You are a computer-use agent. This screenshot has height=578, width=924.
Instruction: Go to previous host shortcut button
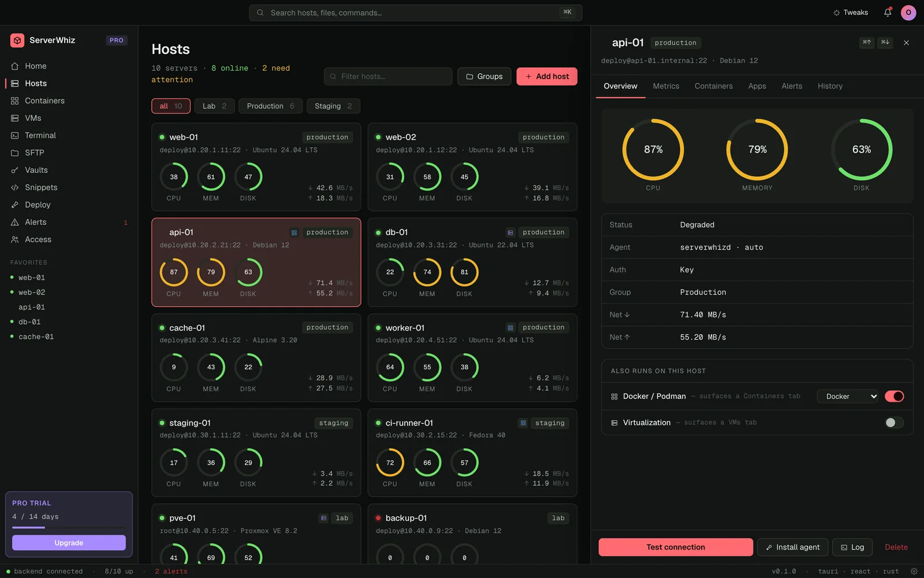coord(867,42)
